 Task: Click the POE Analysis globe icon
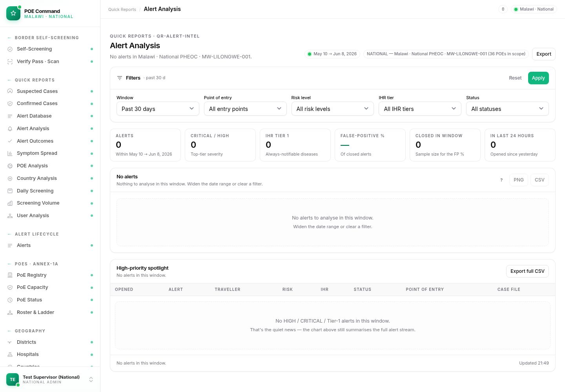pyautogui.click(x=10, y=166)
